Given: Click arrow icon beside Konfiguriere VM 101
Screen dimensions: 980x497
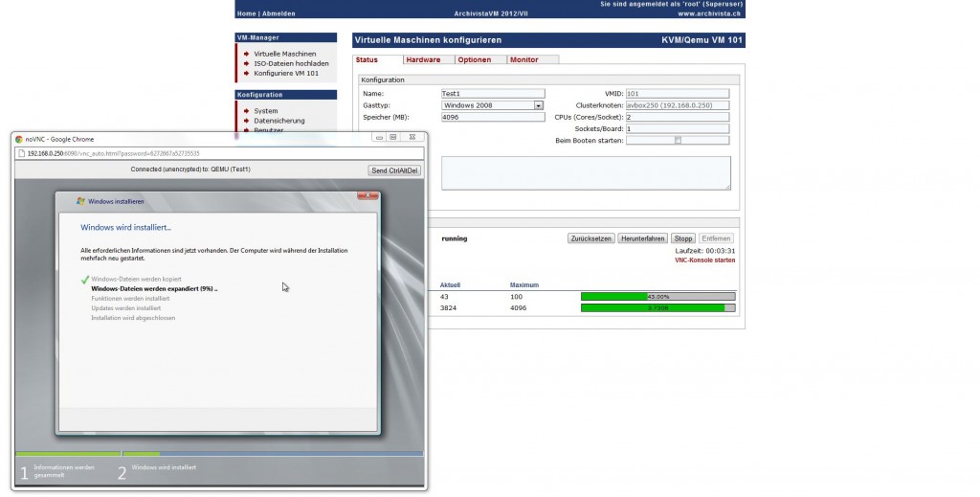Looking at the screenshot, I should (x=246, y=73).
